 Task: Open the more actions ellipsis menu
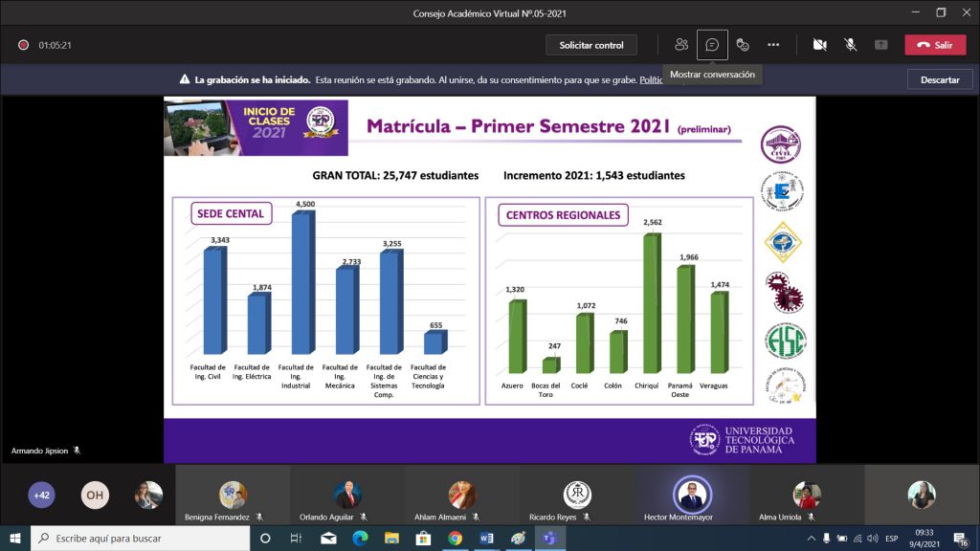[x=773, y=45]
